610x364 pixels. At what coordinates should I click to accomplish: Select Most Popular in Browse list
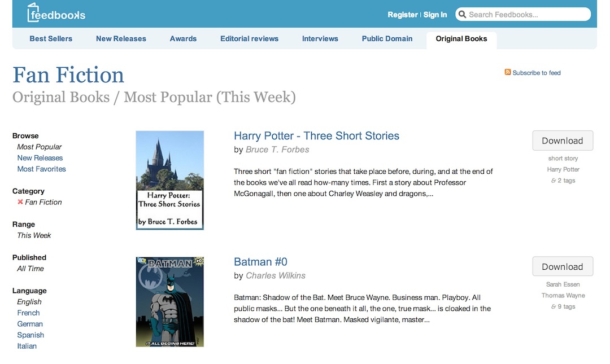tap(40, 147)
